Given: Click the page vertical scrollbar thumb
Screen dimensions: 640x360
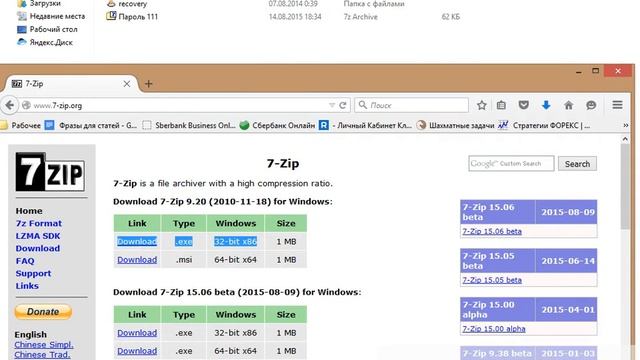Looking at the screenshot, I should pyautogui.click(x=625, y=187).
